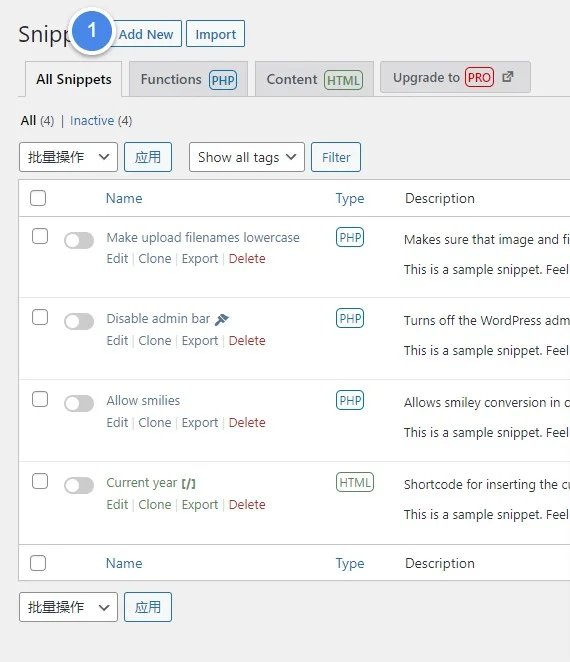Expand the Show all tags dropdown
This screenshot has height=662, width=570.
point(247,157)
